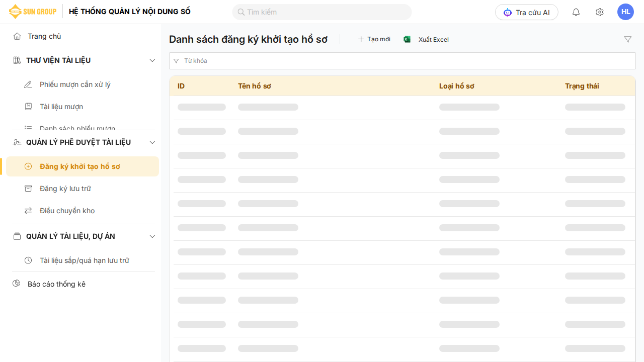Viewport: 644px width, 362px height.
Task: Open Điều chuyển kho menu item
Action: pos(67,211)
